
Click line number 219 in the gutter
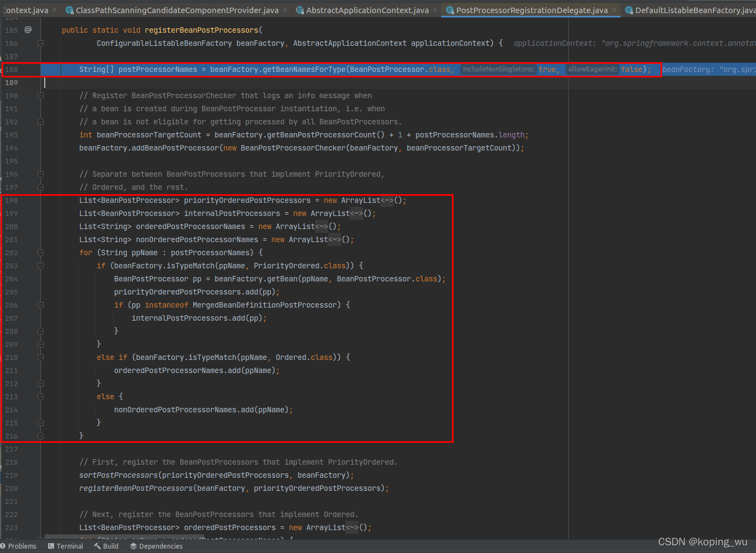click(x=11, y=475)
